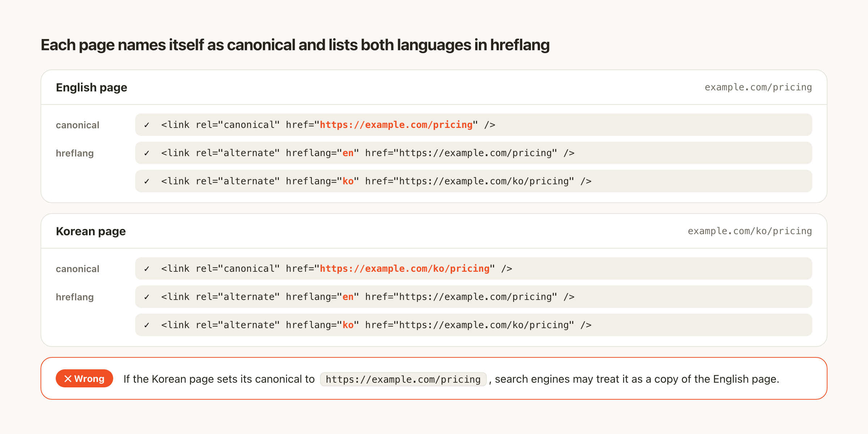Click the example.com/pricing URL in English header
This screenshot has width=868, height=434.
pyautogui.click(x=758, y=87)
